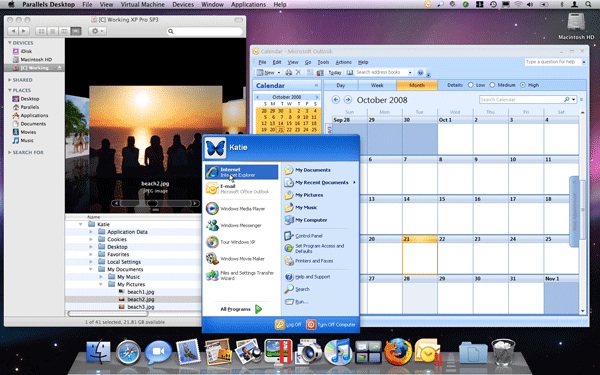This screenshot has height=375, width=600.
Task: Click Turn Off Computer button
Action: [x=331, y=324]
